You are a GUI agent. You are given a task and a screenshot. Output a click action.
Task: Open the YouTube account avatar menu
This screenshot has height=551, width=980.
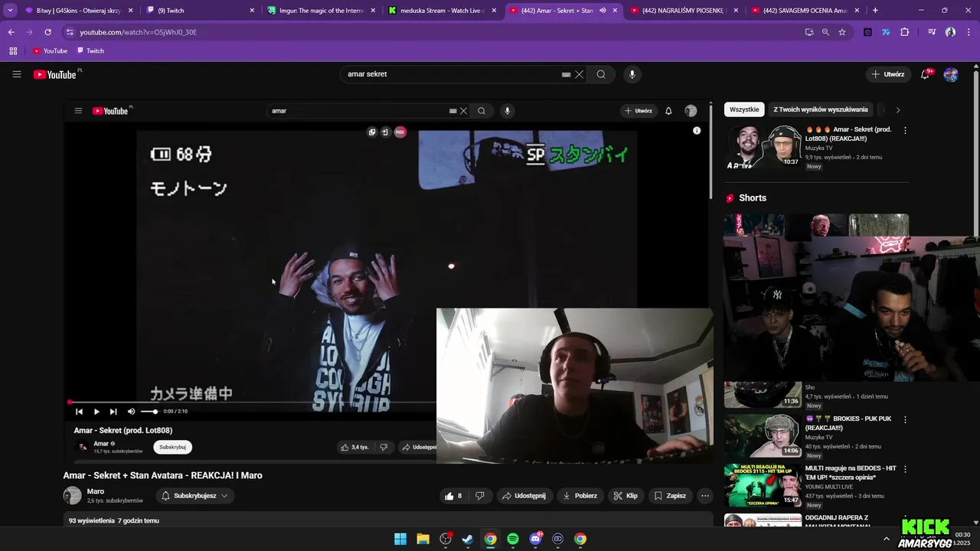pos(951,74)
